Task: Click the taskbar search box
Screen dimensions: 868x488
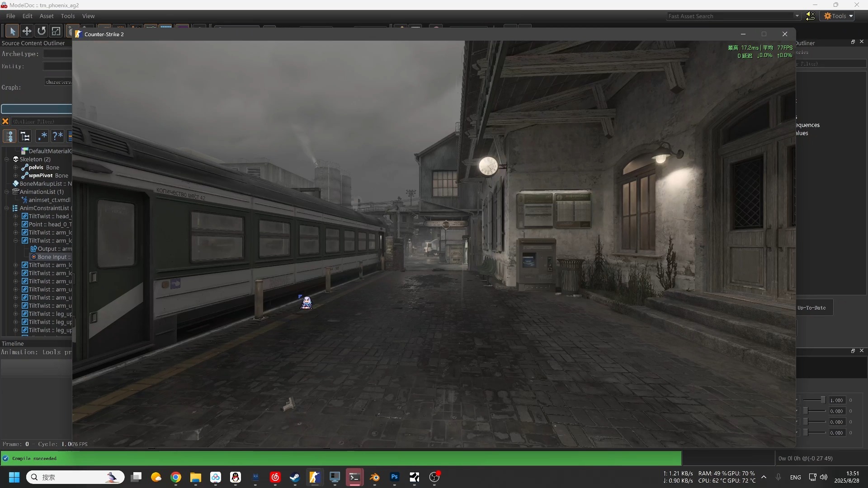Action: pyautogui.click(x=75, y=477)
